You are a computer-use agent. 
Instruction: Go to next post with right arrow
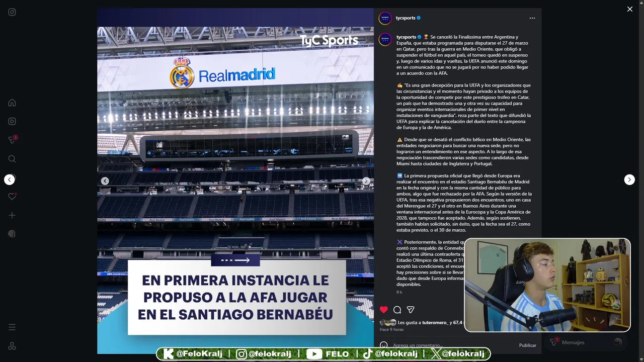click(x=629, y=179)
